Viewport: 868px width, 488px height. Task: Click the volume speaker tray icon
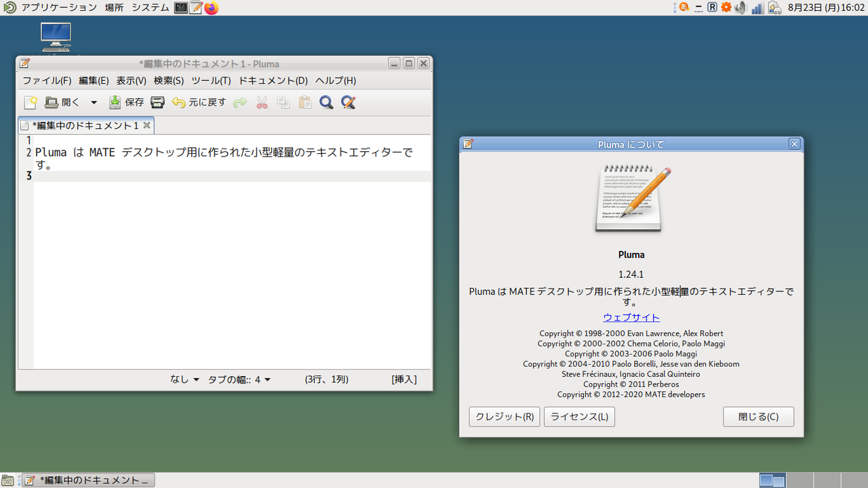click(741, 7)
